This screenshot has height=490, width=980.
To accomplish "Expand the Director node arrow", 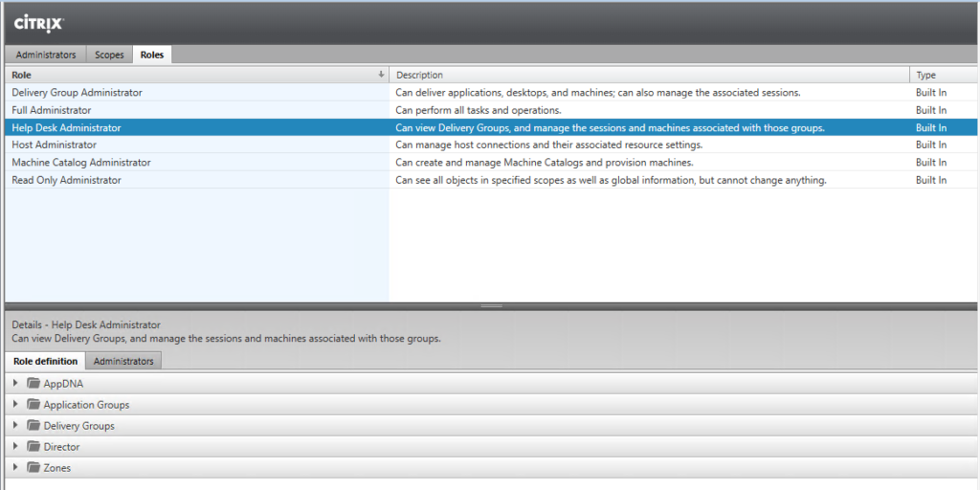I will [x=15, y=446].
